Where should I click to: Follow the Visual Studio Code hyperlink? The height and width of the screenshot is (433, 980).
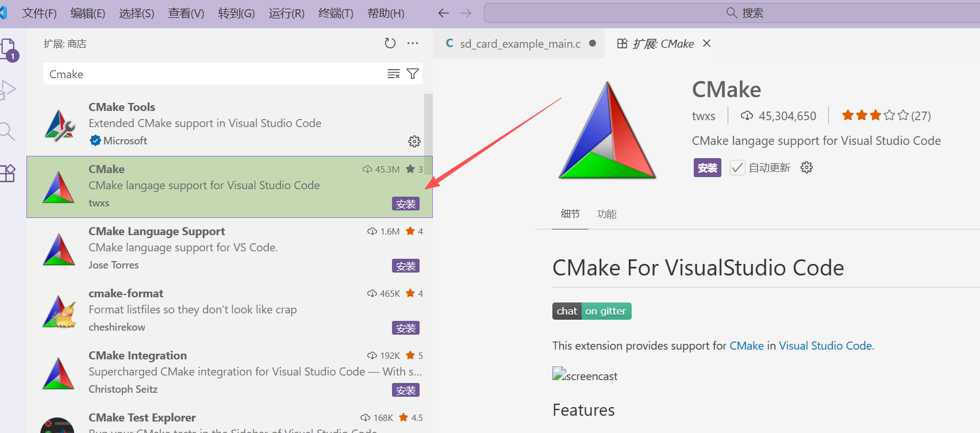pyautogui.click(x=825, y=346)
